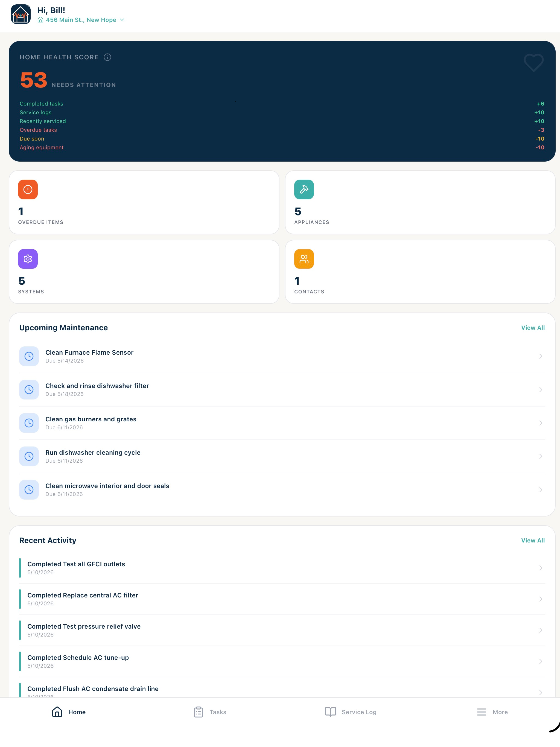Open Run dishwasher cleaning cycle chevron
560x747 pixels.
click(540, 457)
